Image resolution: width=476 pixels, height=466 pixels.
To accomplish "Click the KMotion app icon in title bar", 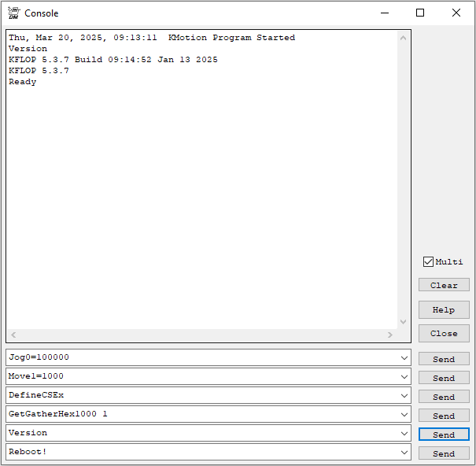I will click(13, 13).
